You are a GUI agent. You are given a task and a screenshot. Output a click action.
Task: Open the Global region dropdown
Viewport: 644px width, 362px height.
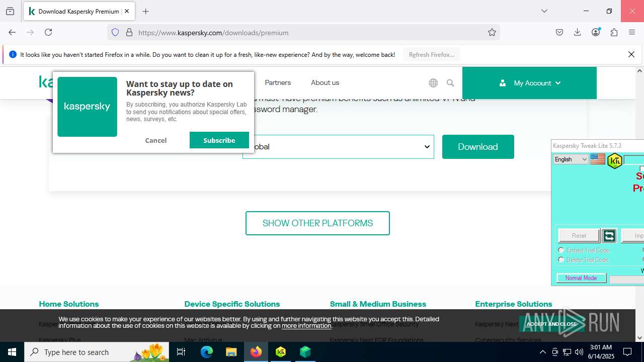point(338,147)
